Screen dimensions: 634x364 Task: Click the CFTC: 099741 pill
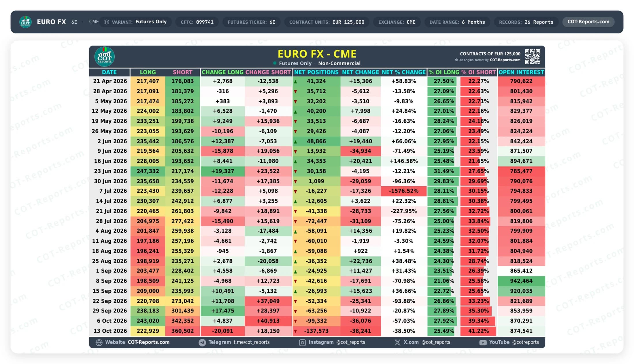[x=197, y=22]
